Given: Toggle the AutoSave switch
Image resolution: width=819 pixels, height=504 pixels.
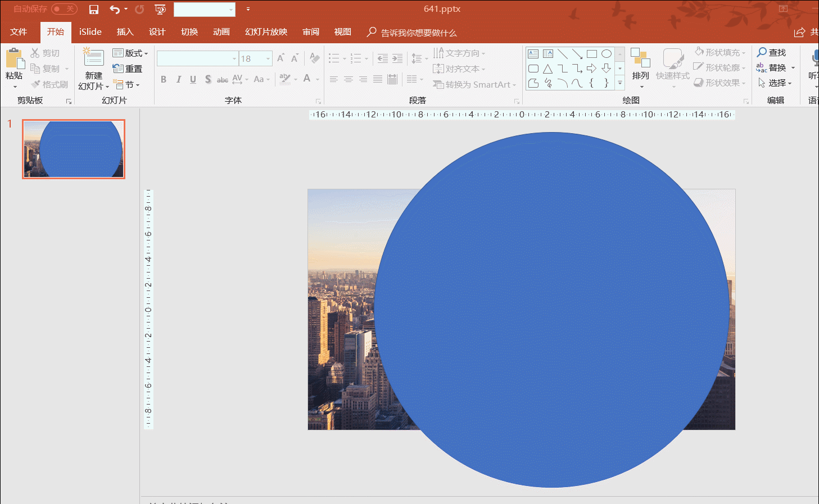Looking at the screenshot, I should point(64,9).
